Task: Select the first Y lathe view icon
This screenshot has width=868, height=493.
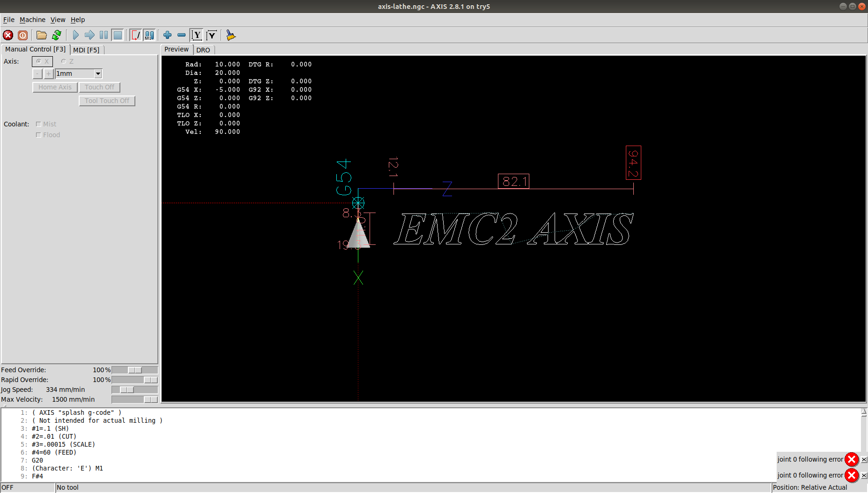Action: click(x=197, y=35)
